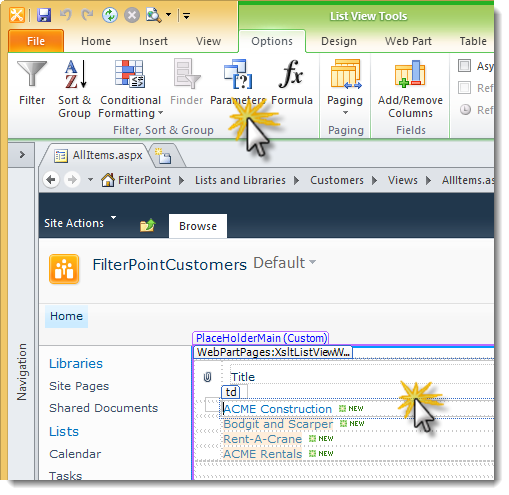This screenshot has width=509, height=495.
Task: Redo using the quick access arrow
Action: click(87, 15)
